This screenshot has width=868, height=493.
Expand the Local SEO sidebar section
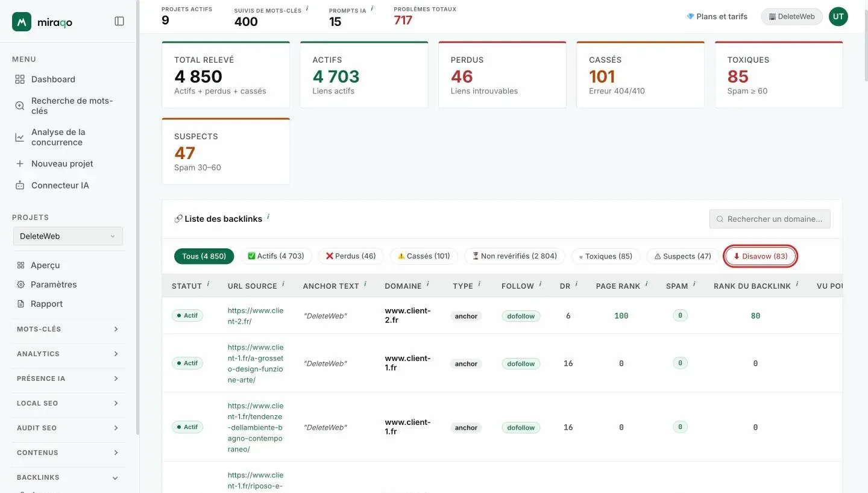[x=68, y=403]
